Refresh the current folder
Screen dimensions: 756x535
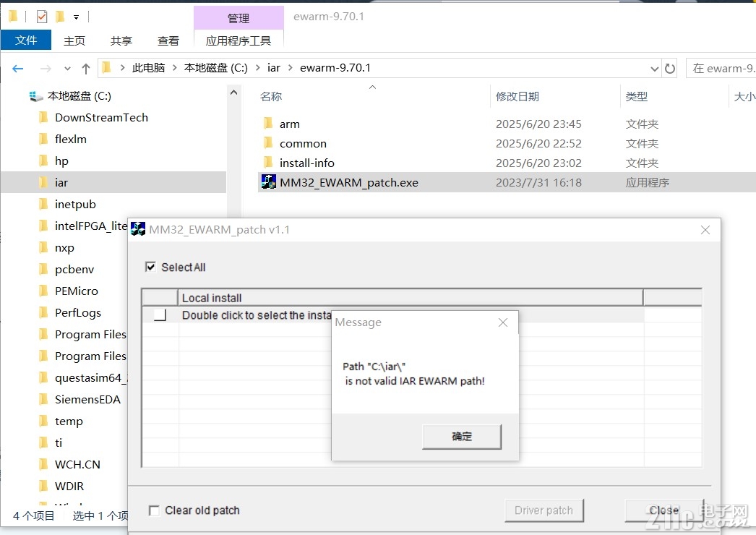(x=670, y=69)
